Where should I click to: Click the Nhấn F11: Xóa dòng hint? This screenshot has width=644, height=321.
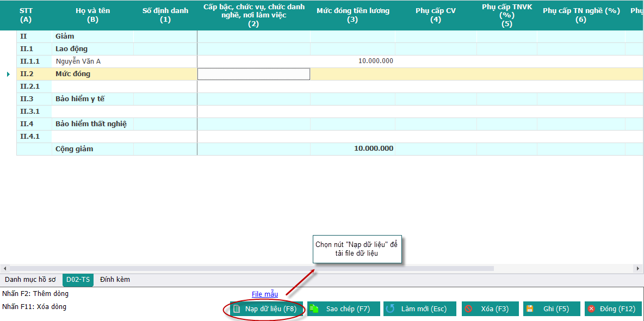coord(34,307)
